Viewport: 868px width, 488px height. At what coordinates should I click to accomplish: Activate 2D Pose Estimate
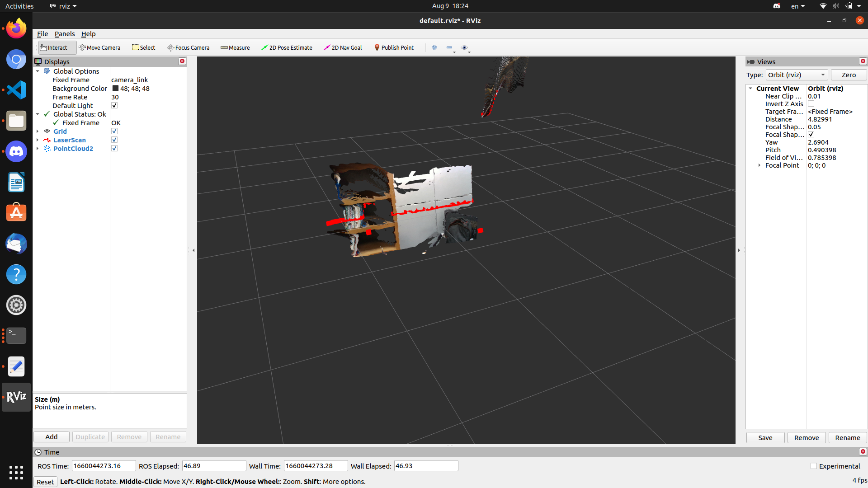pyautogui.click(x=287, y=47)
